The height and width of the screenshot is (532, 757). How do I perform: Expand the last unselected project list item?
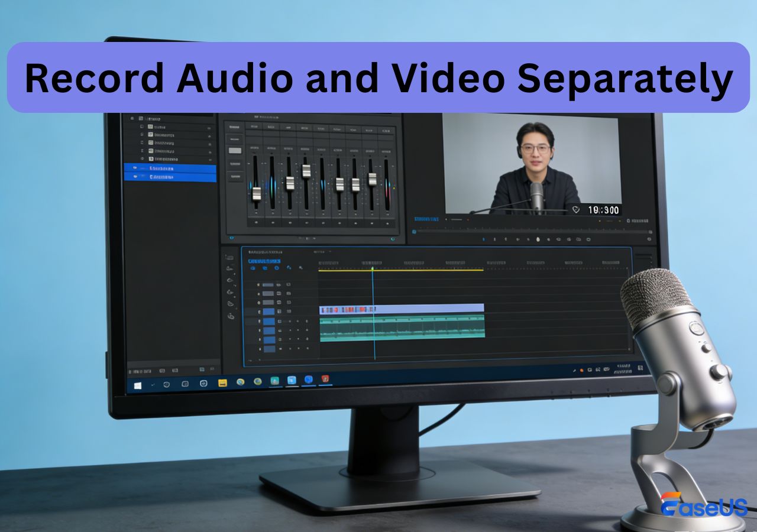(142, 159)
